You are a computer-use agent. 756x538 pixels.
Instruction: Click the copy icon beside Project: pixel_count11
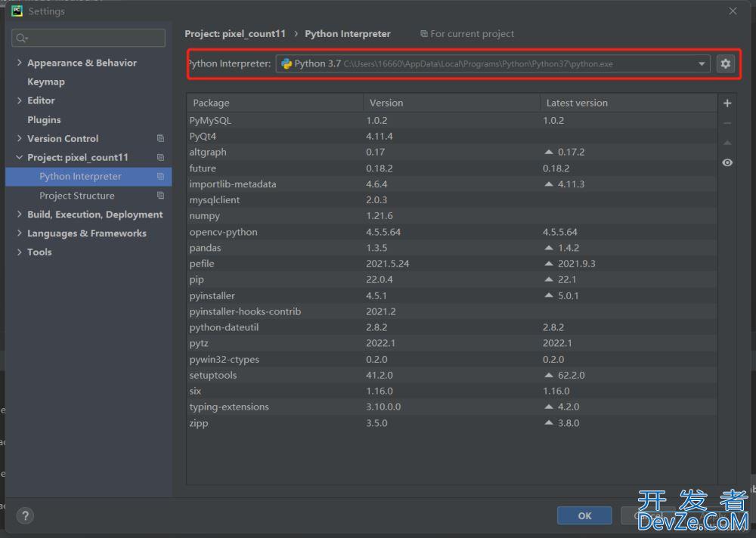(x=160, y=158)
